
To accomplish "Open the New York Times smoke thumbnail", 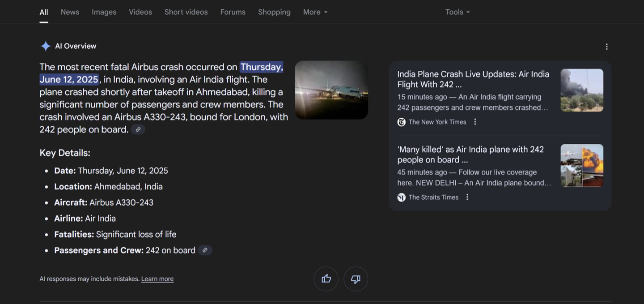I will coord(582,90).
